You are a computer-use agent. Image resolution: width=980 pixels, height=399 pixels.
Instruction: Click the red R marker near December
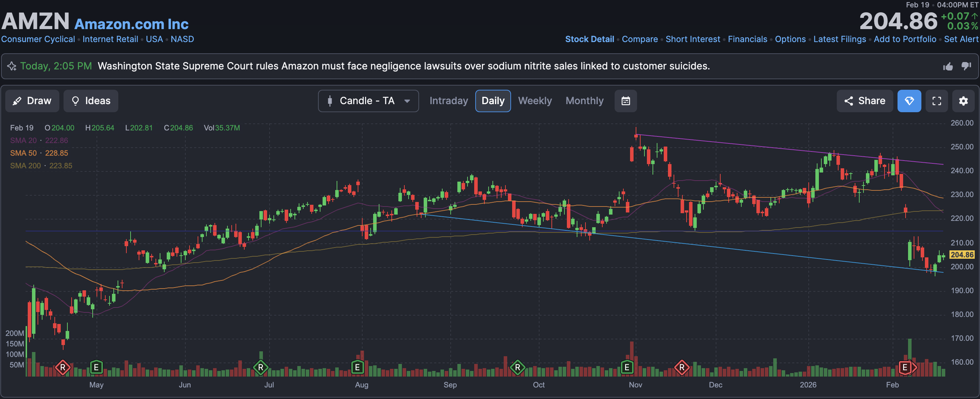681,367
